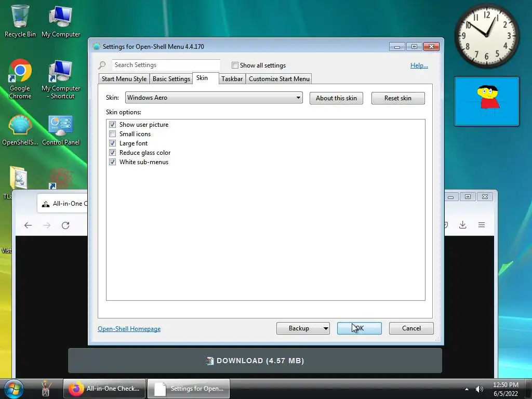Open the pencil cup taskbar icon
The image size is (532, 399).
[46, 389]
